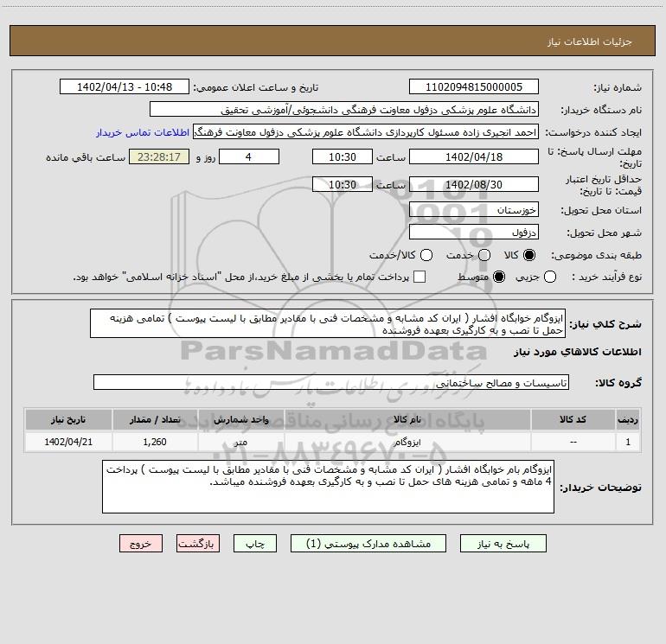Click the تعداد / مقدار column header
Image resolution: width=666 pixels, height=644 pixels.
(x=155, y=419)
